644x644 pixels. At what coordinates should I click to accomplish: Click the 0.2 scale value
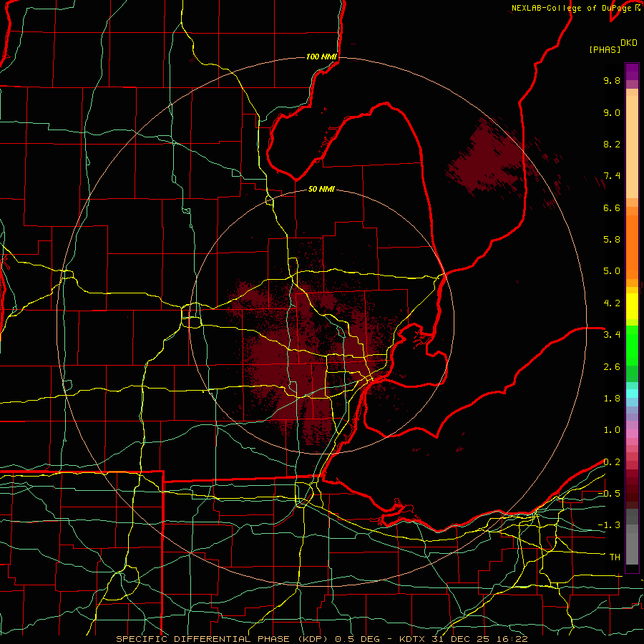tap(612, 462)
